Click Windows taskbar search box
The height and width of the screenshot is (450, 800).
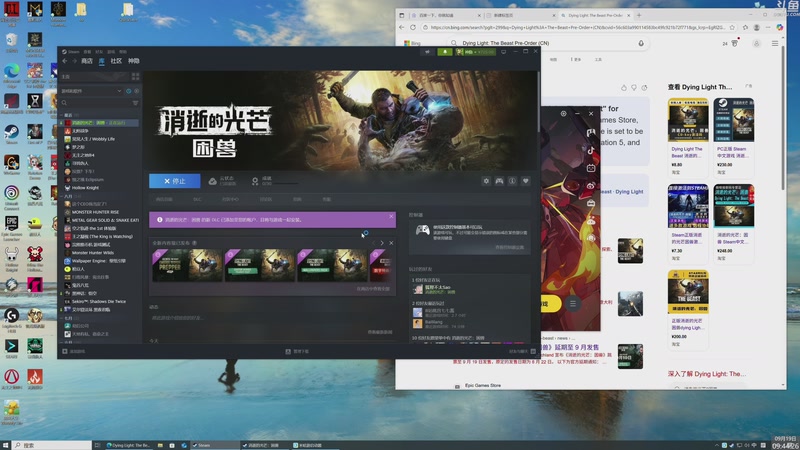tap(52, 445)
